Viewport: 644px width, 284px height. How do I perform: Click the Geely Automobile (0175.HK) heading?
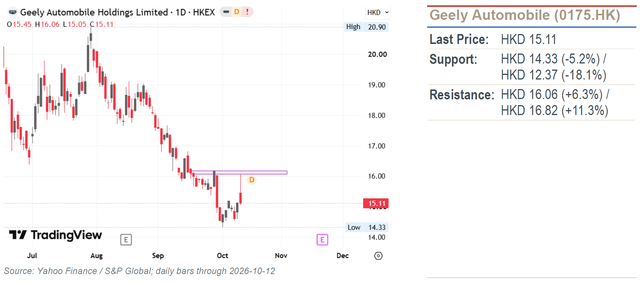(x=525, y=15)
